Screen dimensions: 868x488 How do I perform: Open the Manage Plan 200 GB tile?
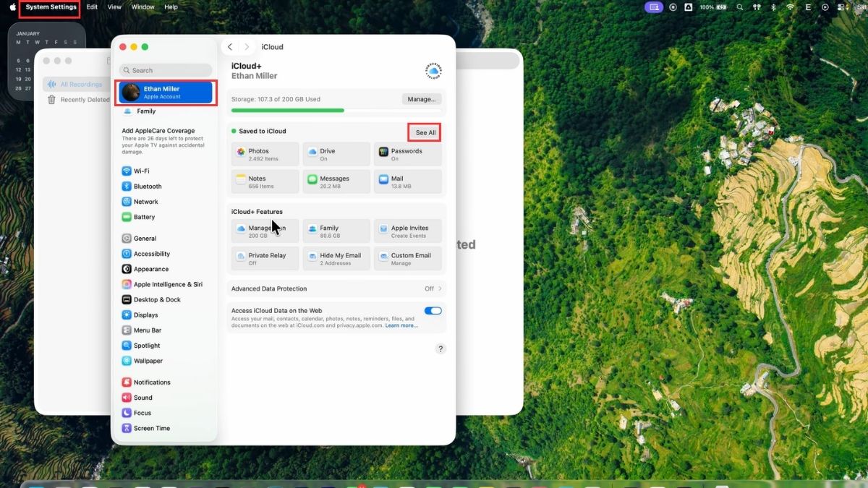point(265,231)
